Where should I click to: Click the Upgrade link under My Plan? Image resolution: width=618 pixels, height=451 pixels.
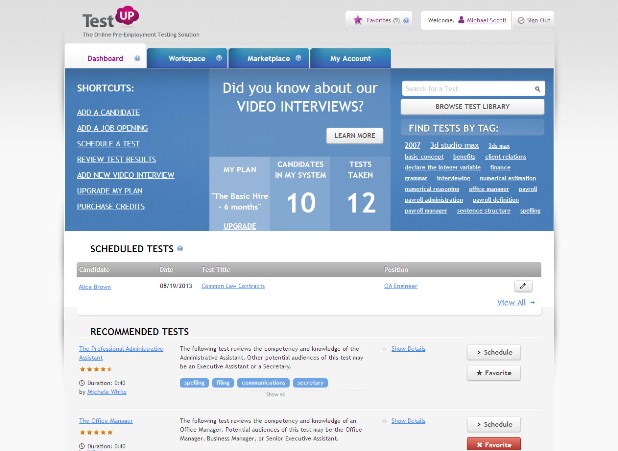[x=240, y=226]
